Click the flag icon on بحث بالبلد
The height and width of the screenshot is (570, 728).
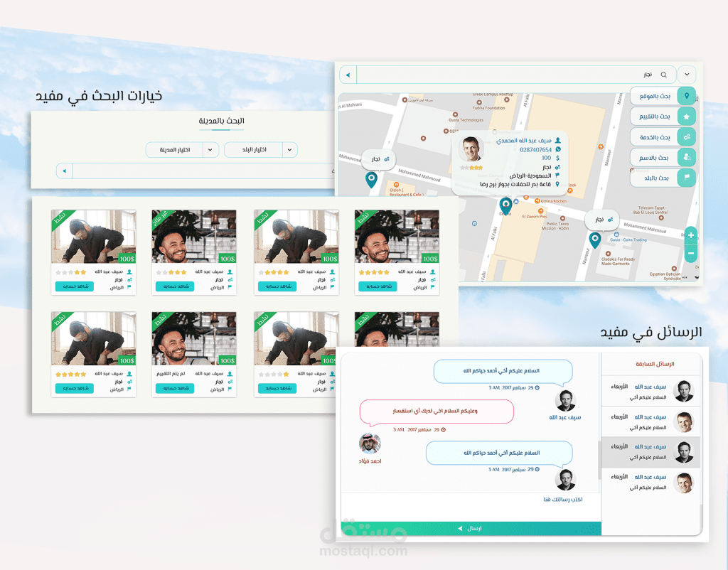click(687, 177)
